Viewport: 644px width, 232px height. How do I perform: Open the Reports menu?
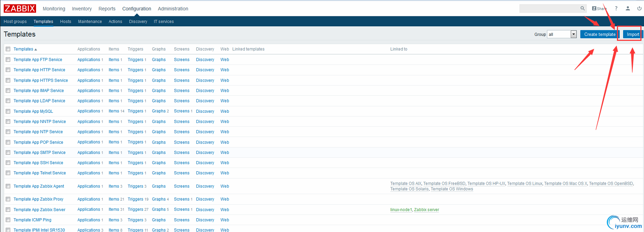(x=107, y=9)
